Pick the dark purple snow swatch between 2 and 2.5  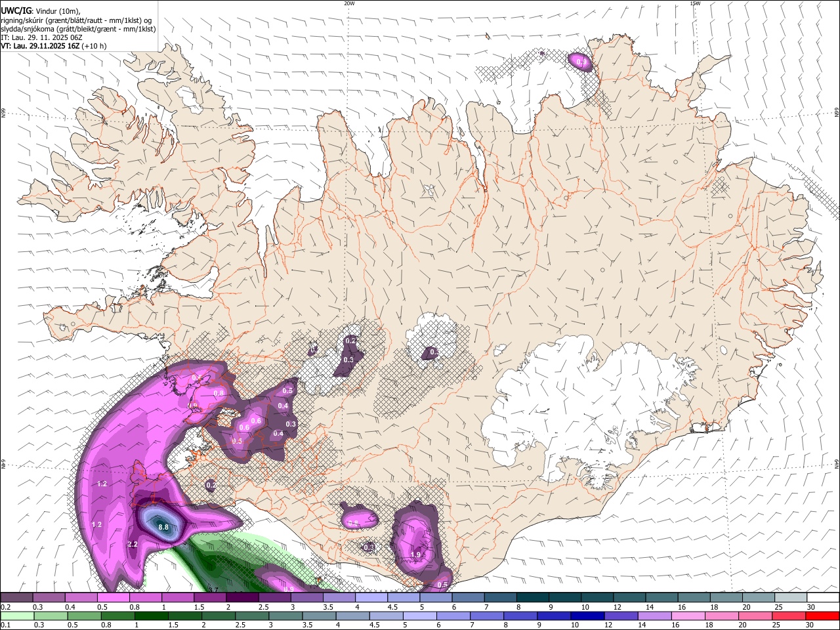(241, 598)
